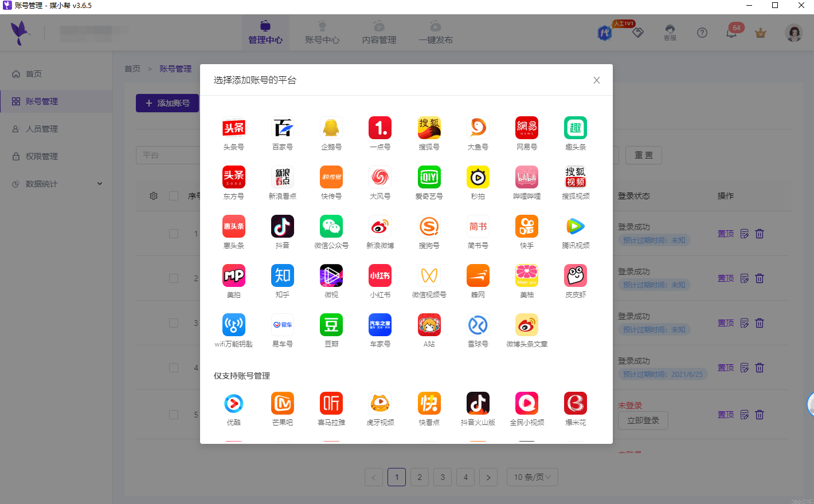Viewport: 814px width, 504px height.
Task: Choose the 头条号 platform icon
Action: coord(234,128)
